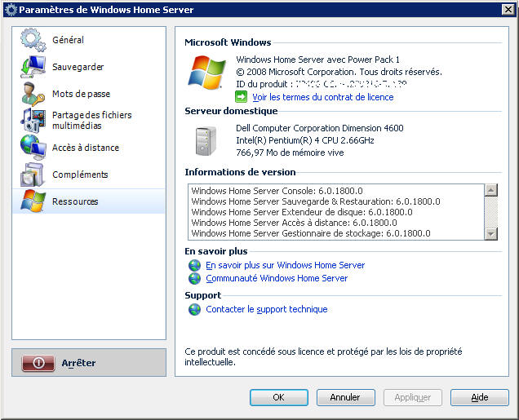Select the Ressources section
The width and height of the screenshot is (519, 420).
click(89, 201)
